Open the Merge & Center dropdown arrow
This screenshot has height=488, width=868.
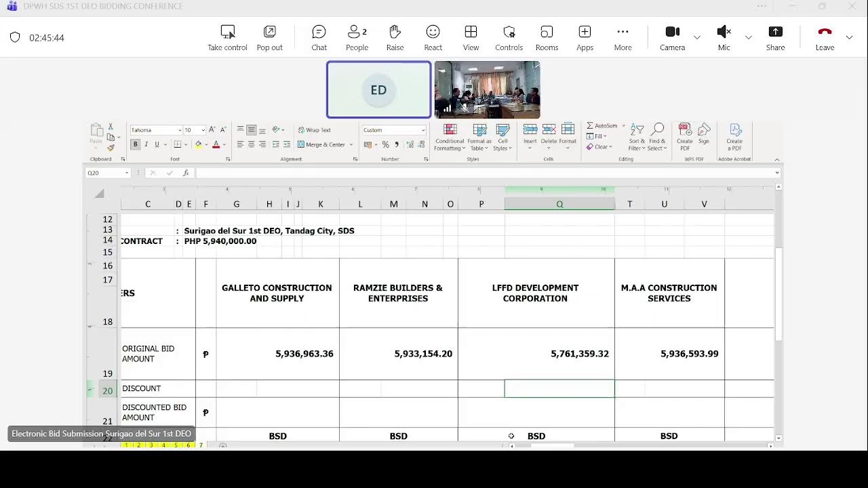pos(351,144)
